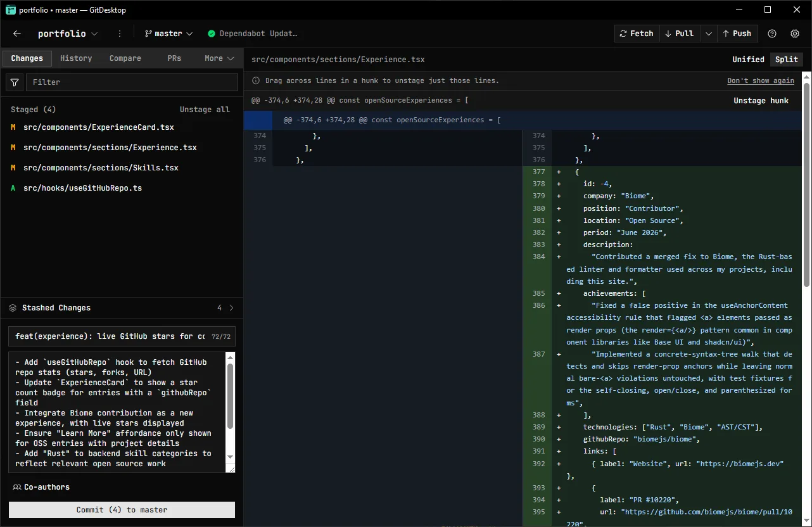This screenshot has width=812, height=527.
Task: Select src/components/sections/Experience.tsx staged file
Action: (122, 148)
